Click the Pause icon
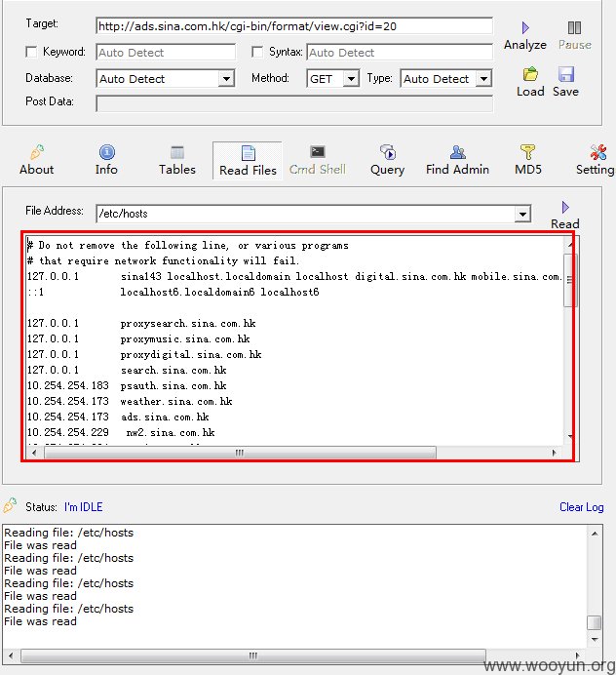Image resolution: width=616 pixels, height=675 pixels. 574,28
